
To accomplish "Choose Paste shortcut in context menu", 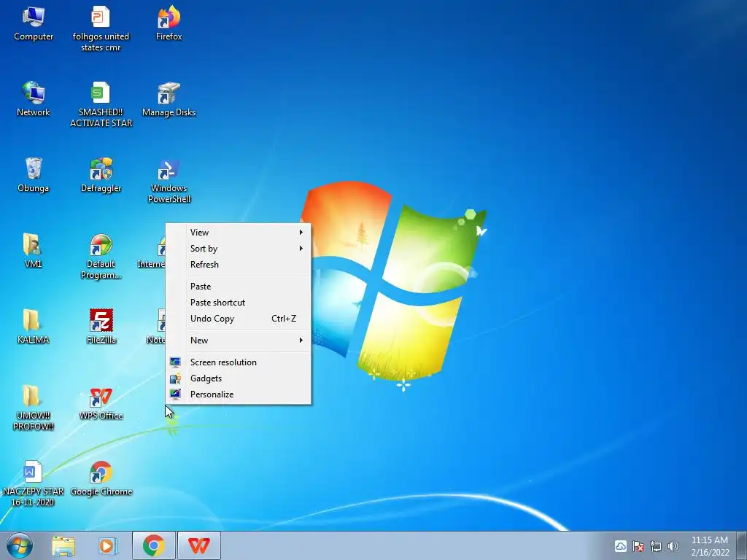I will (239, 303).
